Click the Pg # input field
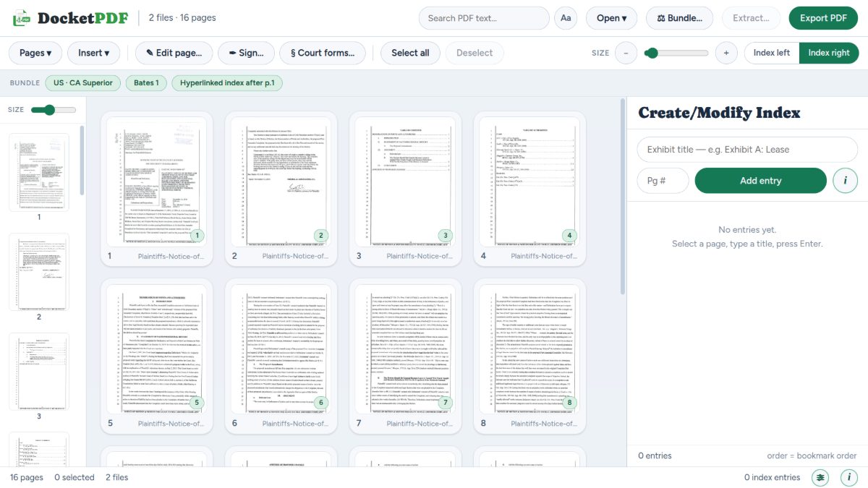 coord(663,181)
